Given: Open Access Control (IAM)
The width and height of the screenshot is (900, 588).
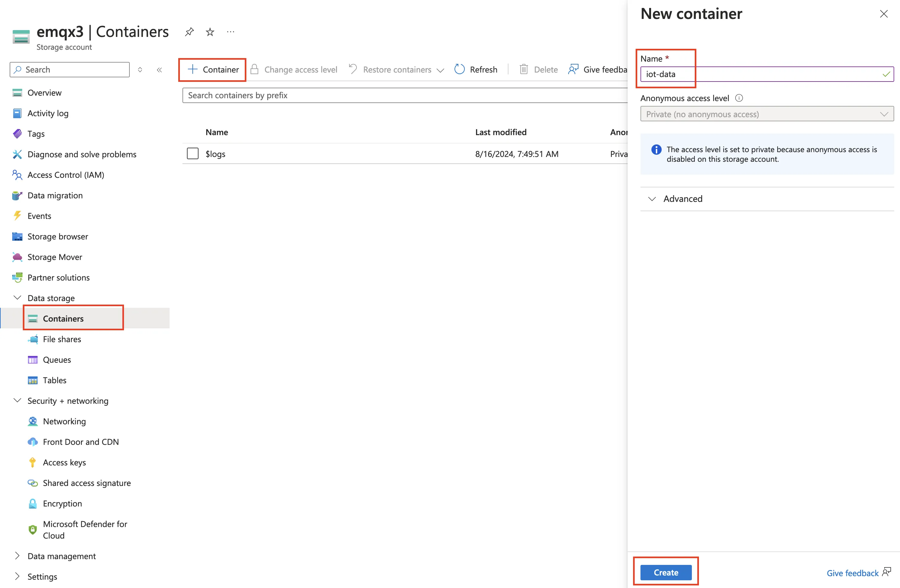Looking at the screenshot, I should coord(66,175).
